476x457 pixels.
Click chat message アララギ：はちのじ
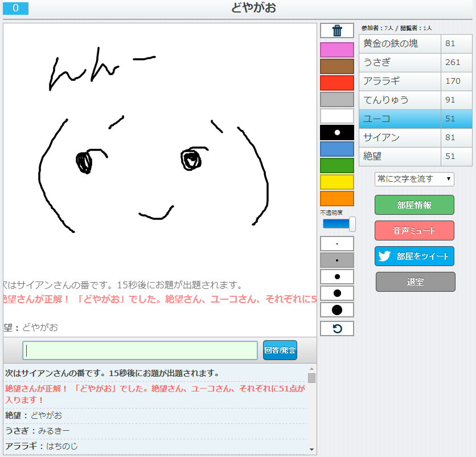[x=42, y=446]
